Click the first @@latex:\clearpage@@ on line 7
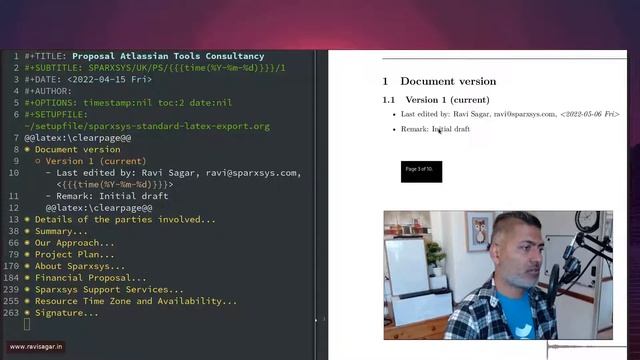This screenshot has width=640, height=360. 78,138
